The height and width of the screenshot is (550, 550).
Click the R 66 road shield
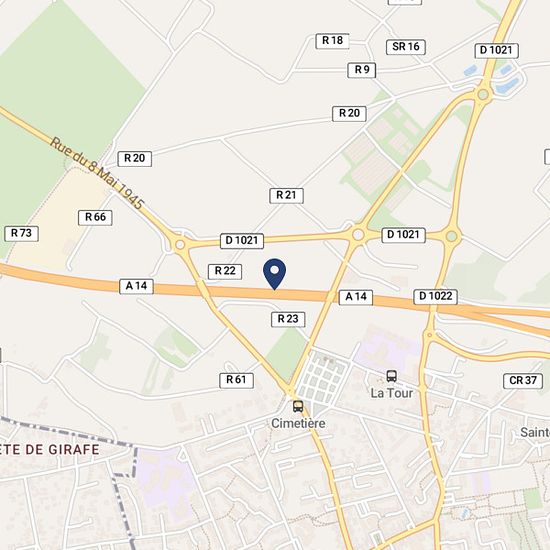[x=95, y=217]
